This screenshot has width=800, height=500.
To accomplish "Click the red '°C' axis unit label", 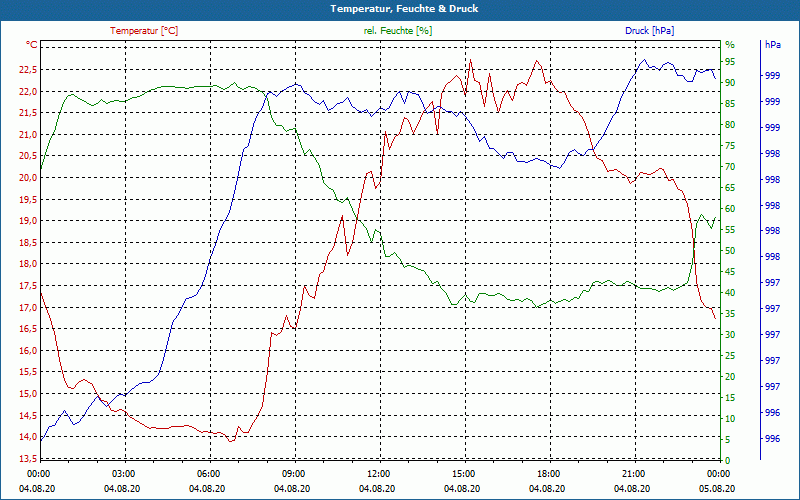I will click(x=32, y=45).
